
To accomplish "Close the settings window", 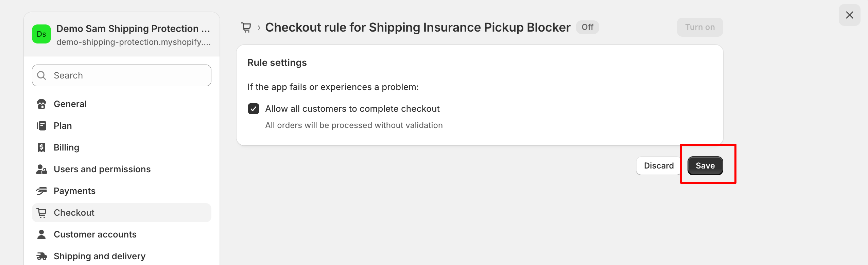I will (849, 15).
